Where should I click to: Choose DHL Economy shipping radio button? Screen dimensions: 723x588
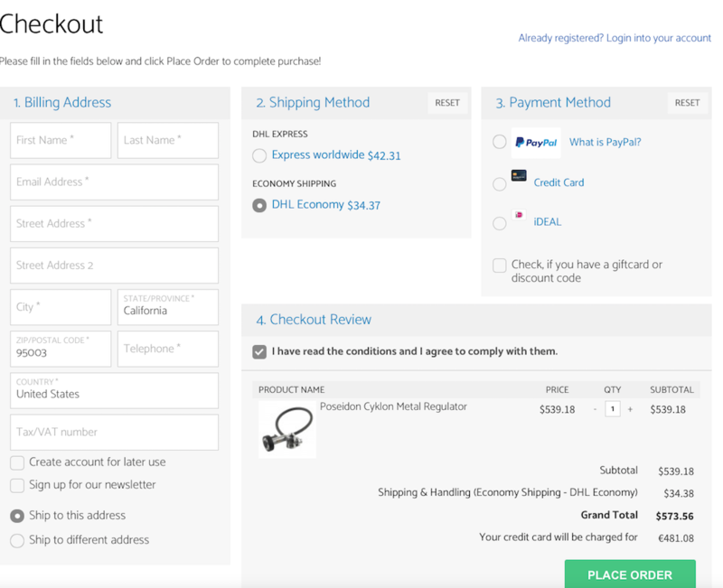(x=259, y=205)
